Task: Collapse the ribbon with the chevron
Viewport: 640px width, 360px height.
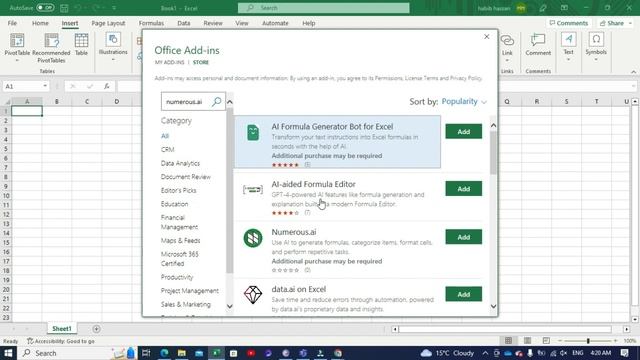Action: point(633,72)
